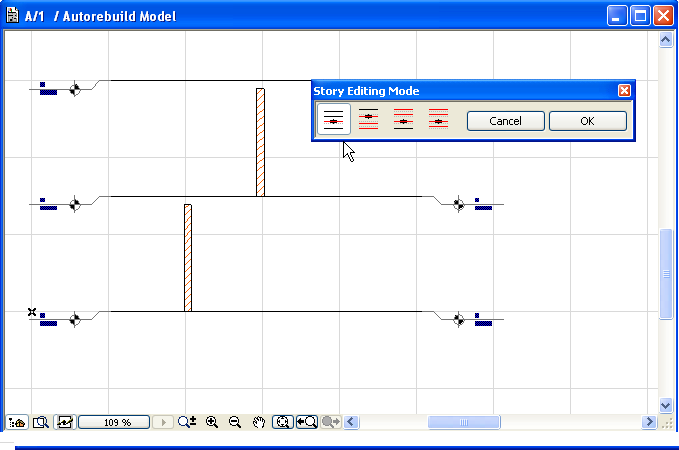This screenshot has width=679, height=450.
Task: Close the Story Editing Mode palette
Action: [624, 91]
